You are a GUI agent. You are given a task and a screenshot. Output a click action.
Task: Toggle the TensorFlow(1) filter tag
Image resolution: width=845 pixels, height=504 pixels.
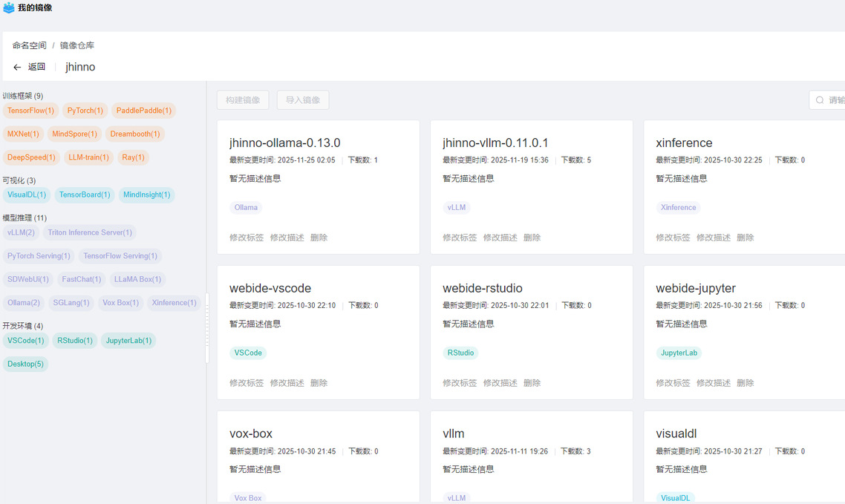30,111
